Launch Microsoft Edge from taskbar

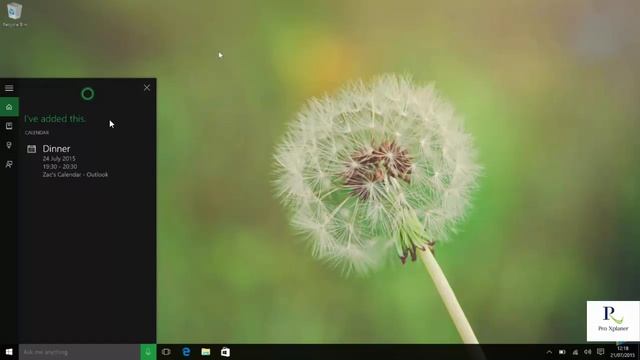[186, 352]
